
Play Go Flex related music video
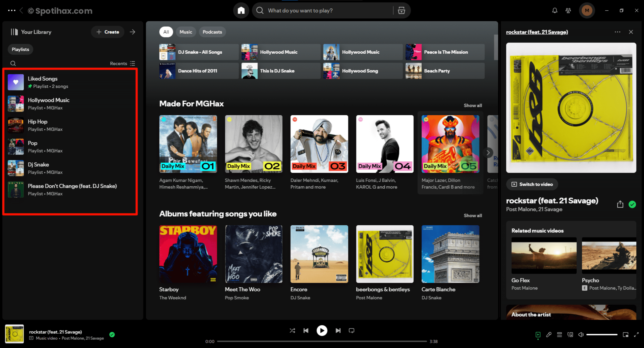544,255
